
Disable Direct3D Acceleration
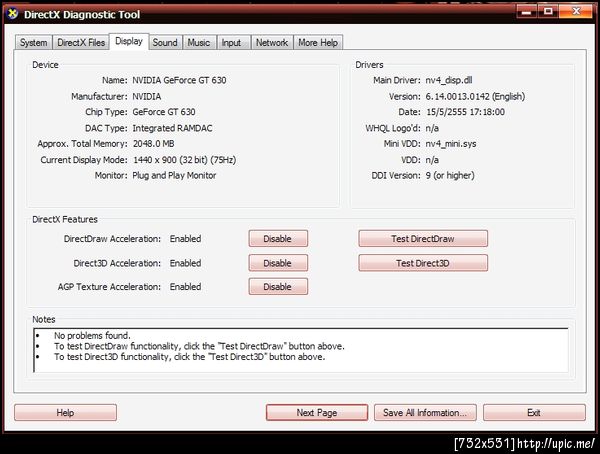click(x=278, y=263)
